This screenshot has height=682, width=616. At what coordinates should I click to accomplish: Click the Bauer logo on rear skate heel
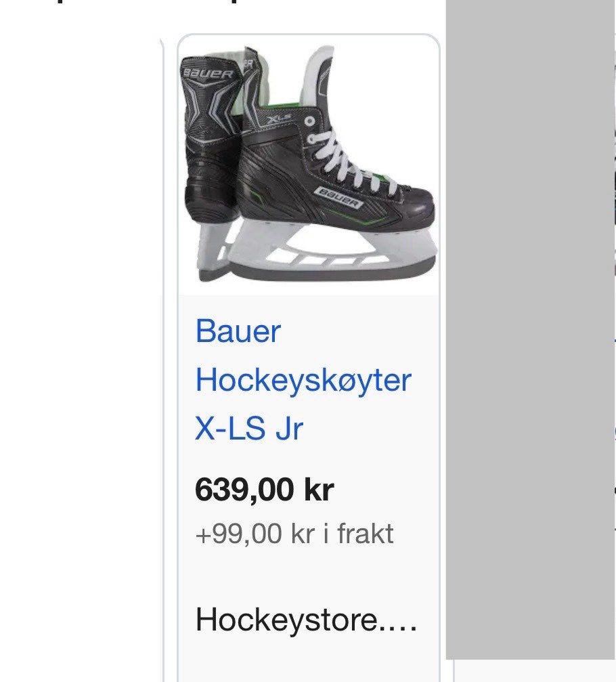[x=208, y=73]
